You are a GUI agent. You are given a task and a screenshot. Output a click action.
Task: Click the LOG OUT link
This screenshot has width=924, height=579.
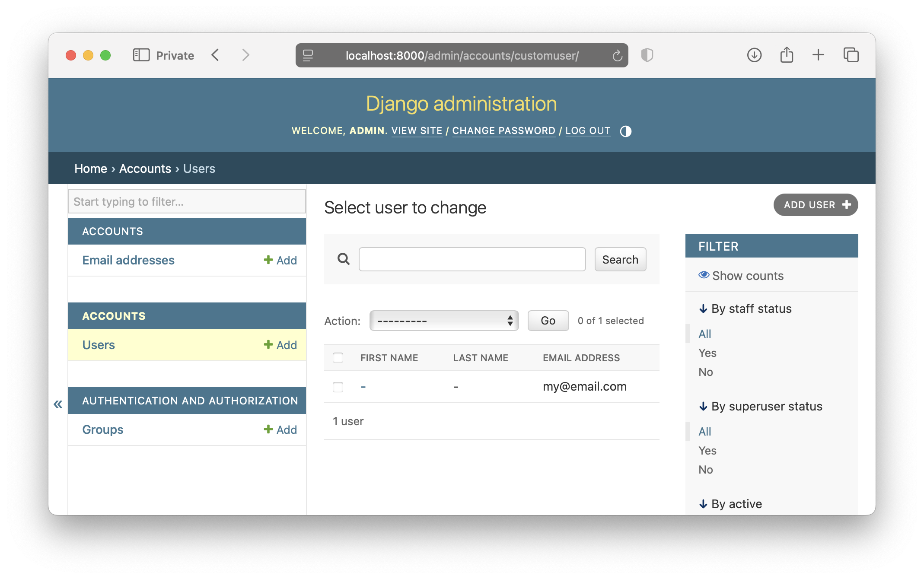tap(588, 130)
